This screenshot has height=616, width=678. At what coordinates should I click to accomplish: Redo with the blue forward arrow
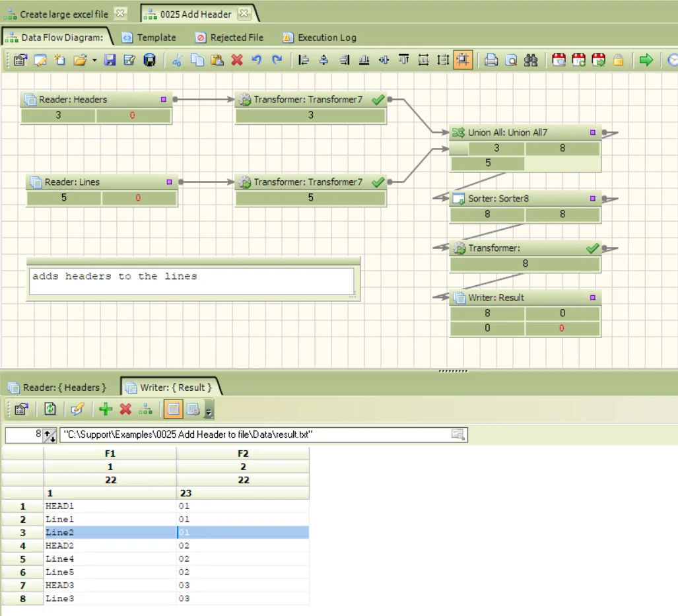(x=277, y=59)
